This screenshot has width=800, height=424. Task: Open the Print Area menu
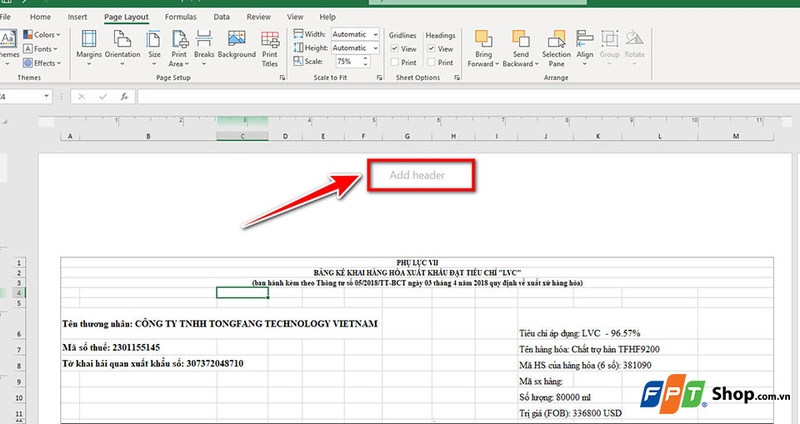pyautogui.click(x=179, y=48)
